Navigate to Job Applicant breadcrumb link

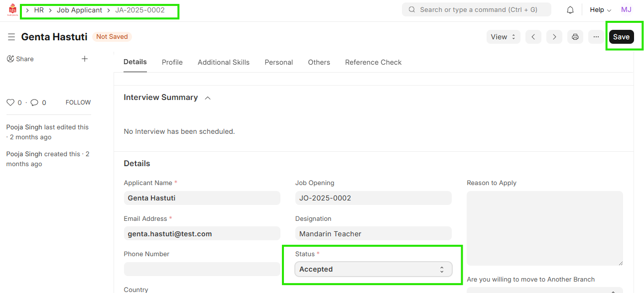(79, 10)
